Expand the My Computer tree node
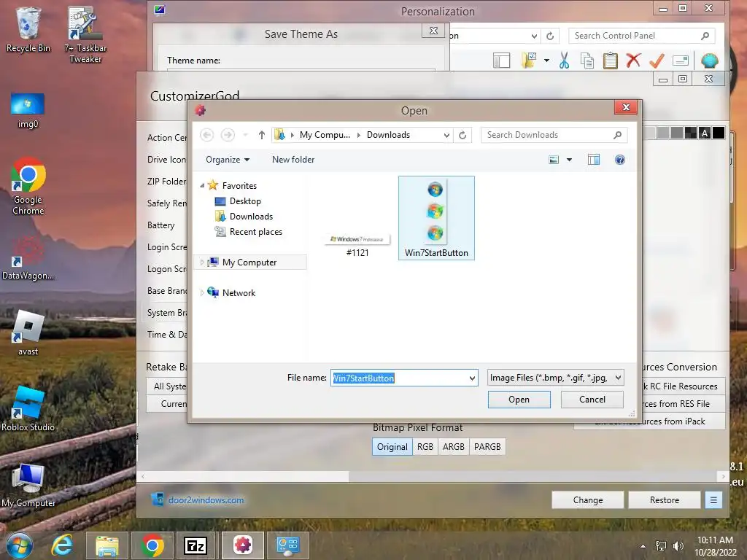747x560 pixels. [202, 262]
